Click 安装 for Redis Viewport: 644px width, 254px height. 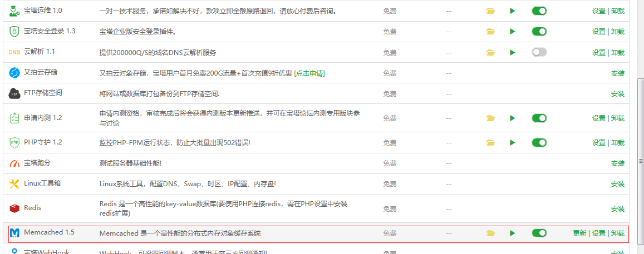point(618,208)
